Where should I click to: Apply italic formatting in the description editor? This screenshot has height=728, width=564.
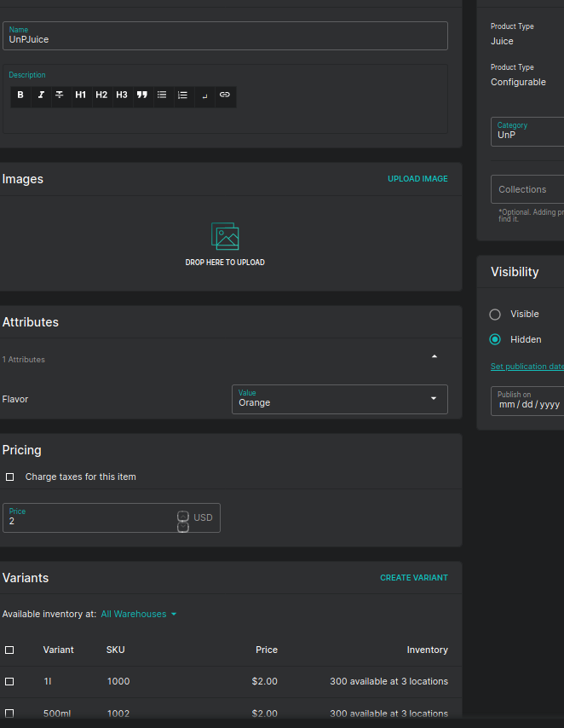(x=41, y=95)
